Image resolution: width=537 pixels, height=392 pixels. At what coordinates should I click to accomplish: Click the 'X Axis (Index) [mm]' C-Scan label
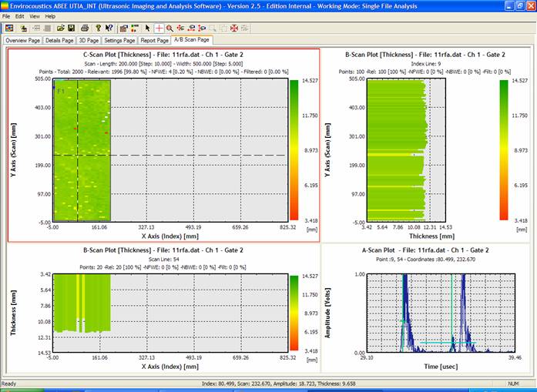pos(170,236)
